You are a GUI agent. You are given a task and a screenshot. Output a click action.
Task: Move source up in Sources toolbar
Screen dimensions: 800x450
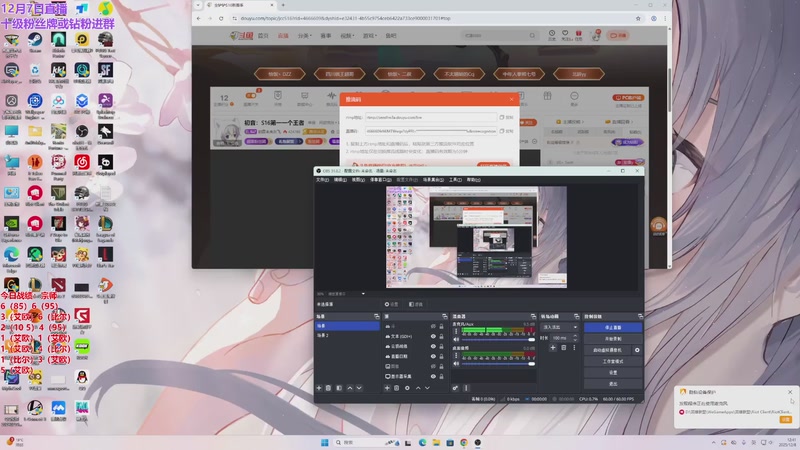(418, 388)
